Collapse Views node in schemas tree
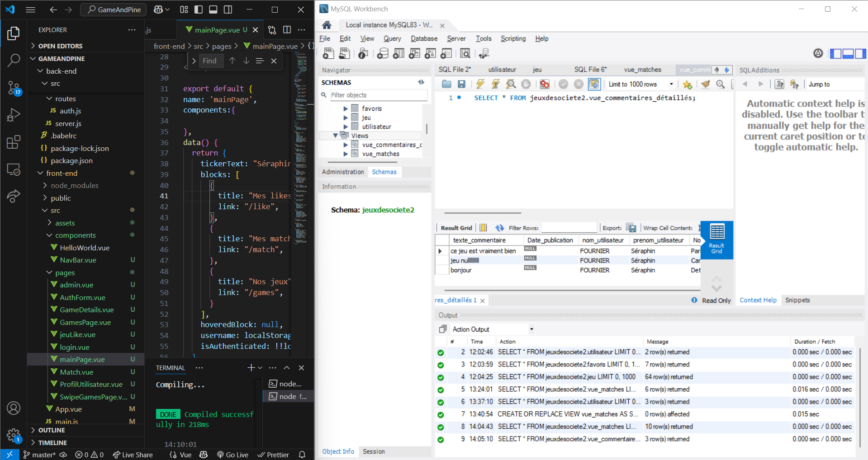Screen dimensions: 868x460 [335, 136]
